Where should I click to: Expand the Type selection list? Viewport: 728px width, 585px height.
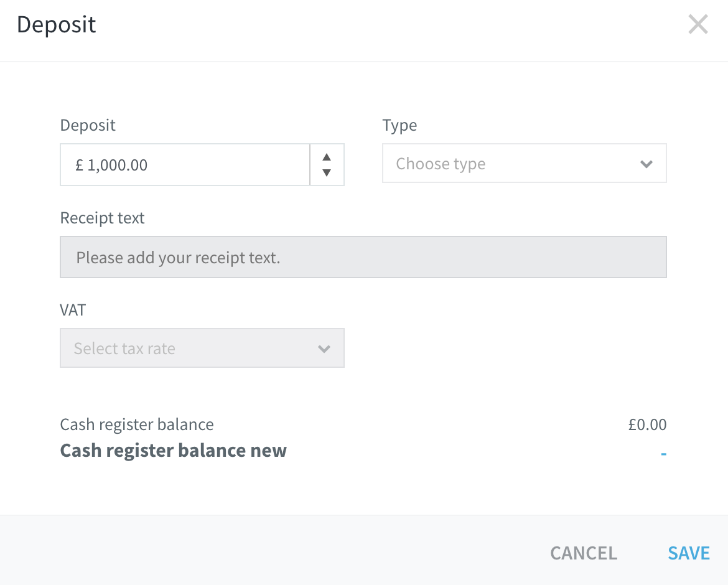pos(524,163)
